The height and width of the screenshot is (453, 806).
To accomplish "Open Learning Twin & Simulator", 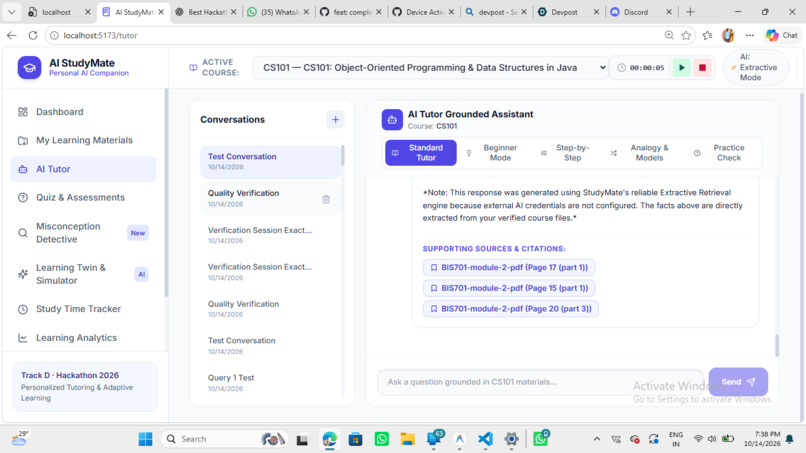I will pyautogui.click(x=83, y=274).
